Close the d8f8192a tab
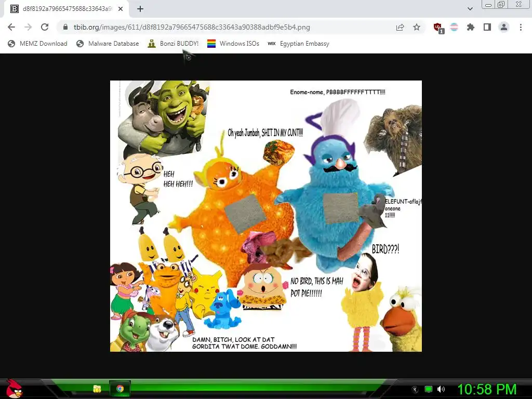The image size is (532, 399). coord(121,9)
